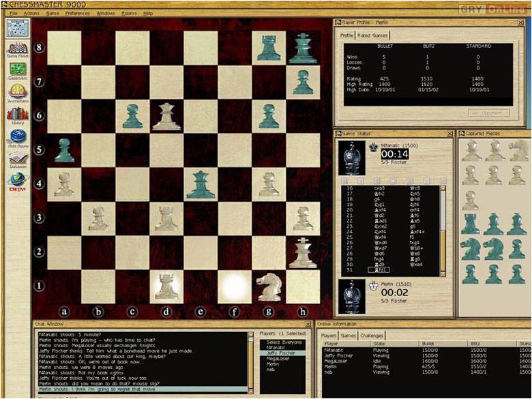Select the white pawn on h3
Screen dimensions: 532x399
303,219
